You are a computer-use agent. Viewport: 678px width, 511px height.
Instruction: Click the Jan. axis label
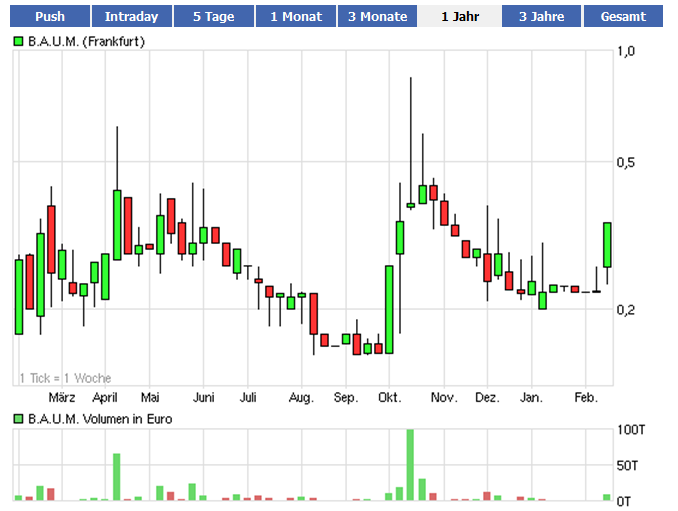pyautogui.click(x=531, y=397)
